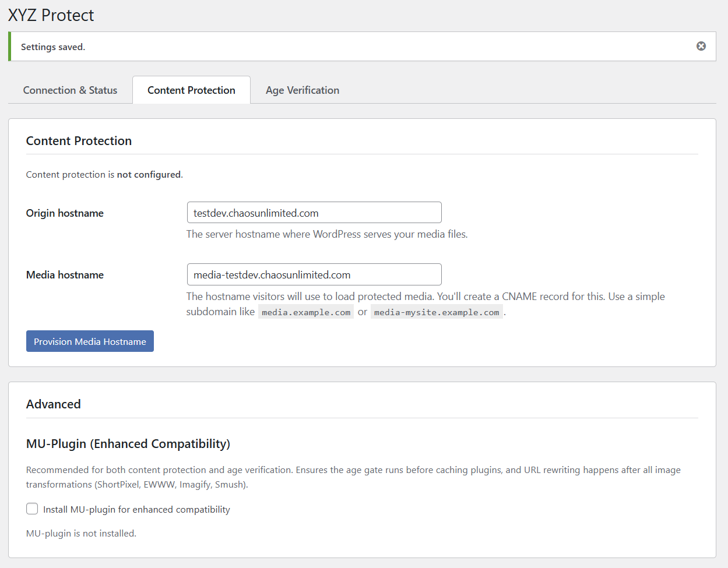Screen dimensions: 728x568
Task: Click the media.example.com code example
Action: pos(305,312)
